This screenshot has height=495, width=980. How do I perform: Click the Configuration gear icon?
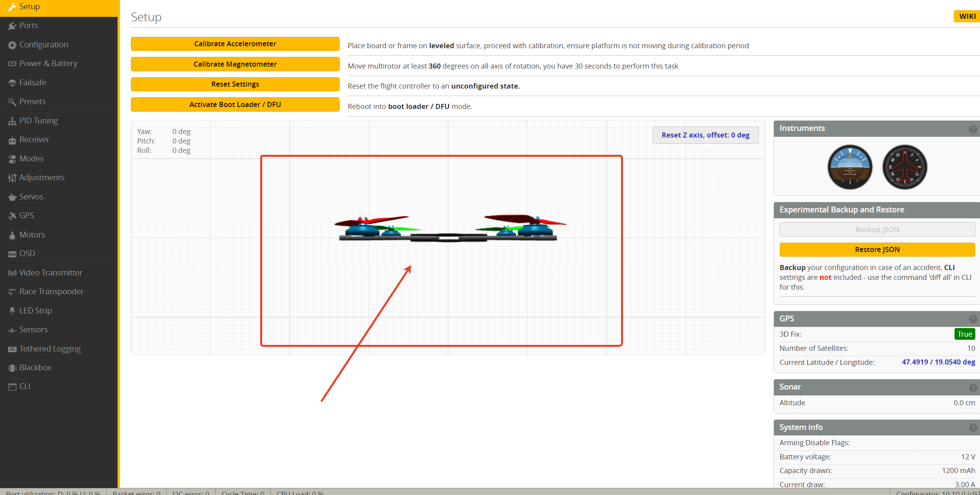point(12,45)
